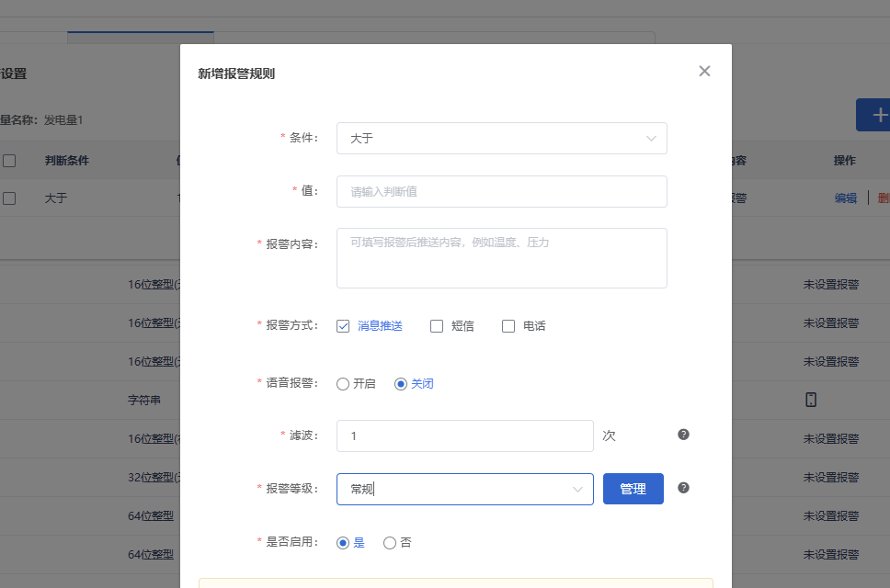Close the 新增报警规则 dialog with X
The width and height of the screenshot is (890, 588).
[x=704, y=71]
